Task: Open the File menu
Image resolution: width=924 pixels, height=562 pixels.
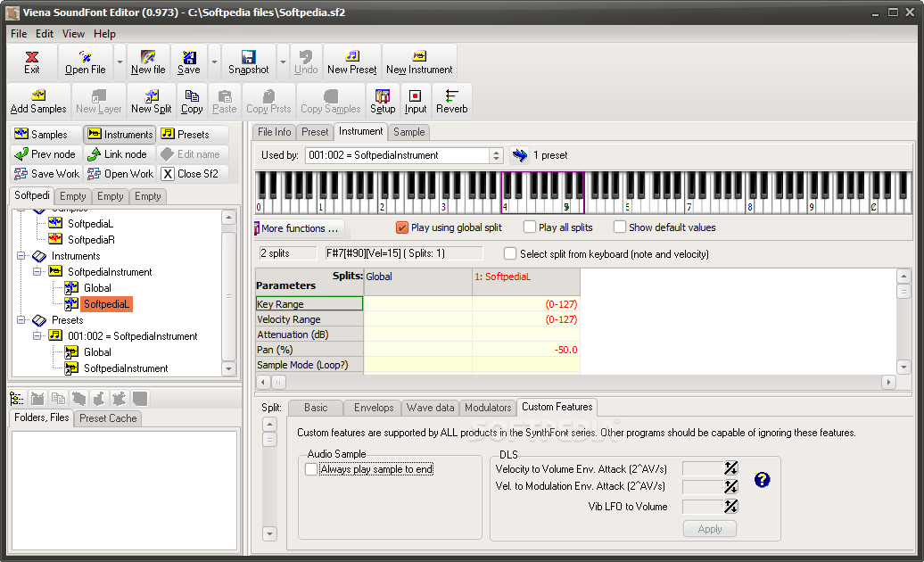Action: [18, 34]
